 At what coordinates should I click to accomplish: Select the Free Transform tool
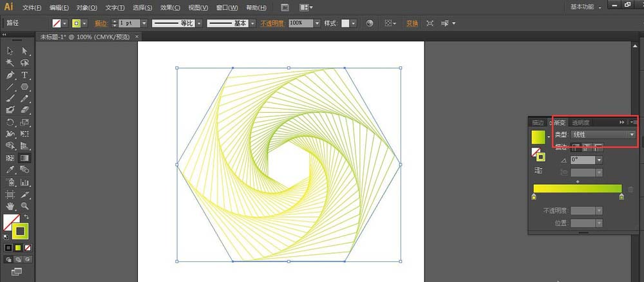(x=24, y=134)
